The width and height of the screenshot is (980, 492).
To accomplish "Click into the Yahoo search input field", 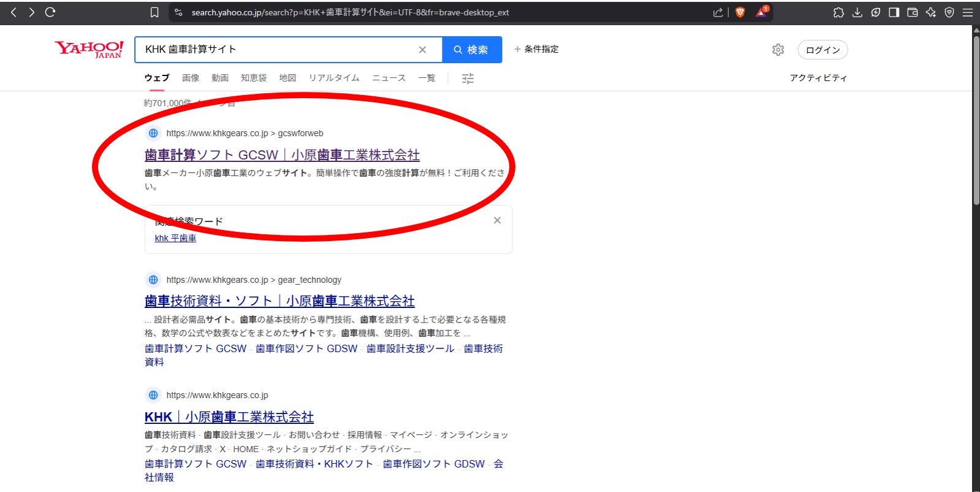I will (x=276, y=50).
